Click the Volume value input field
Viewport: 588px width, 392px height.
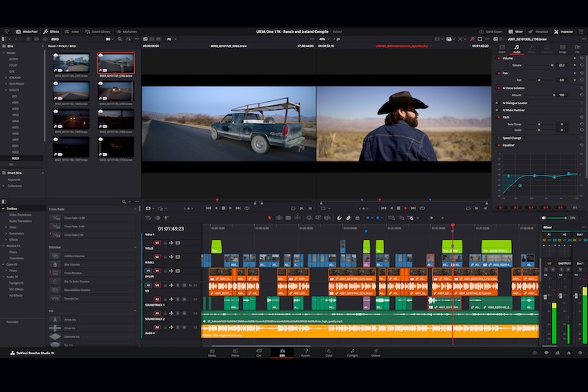click(x=562, y=65)
